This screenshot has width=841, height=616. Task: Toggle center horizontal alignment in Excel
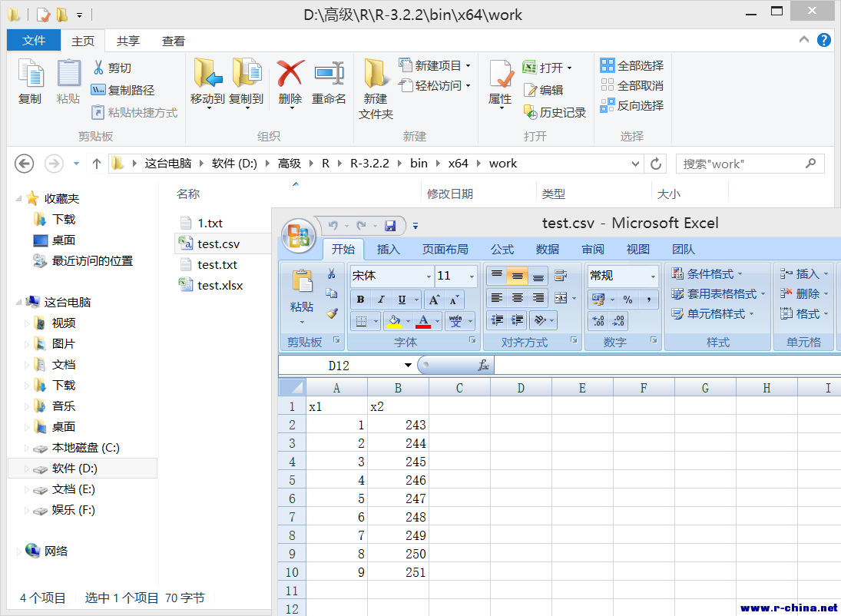coord(517,297)
